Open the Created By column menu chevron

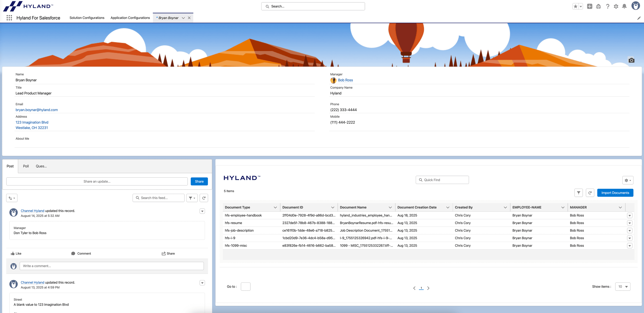(505, 208)
